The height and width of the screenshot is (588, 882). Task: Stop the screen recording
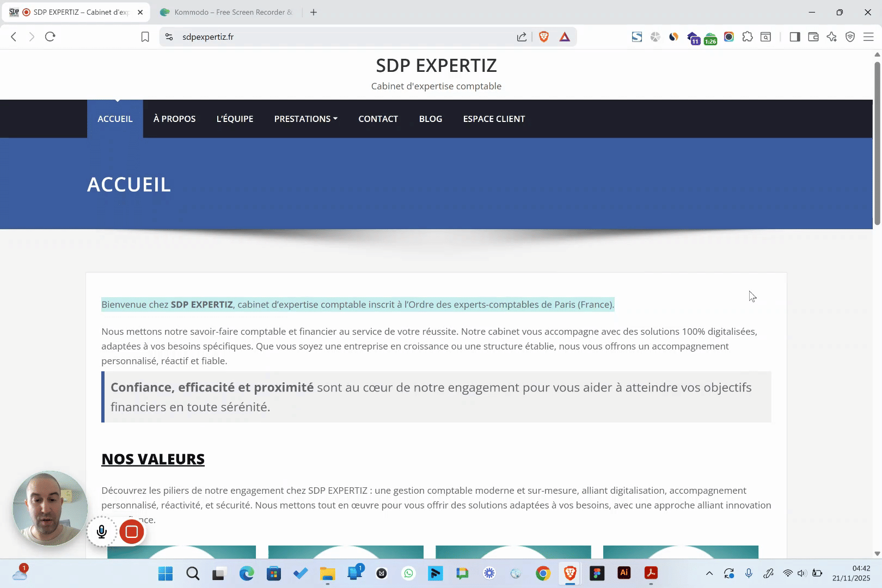click(131, 532)
